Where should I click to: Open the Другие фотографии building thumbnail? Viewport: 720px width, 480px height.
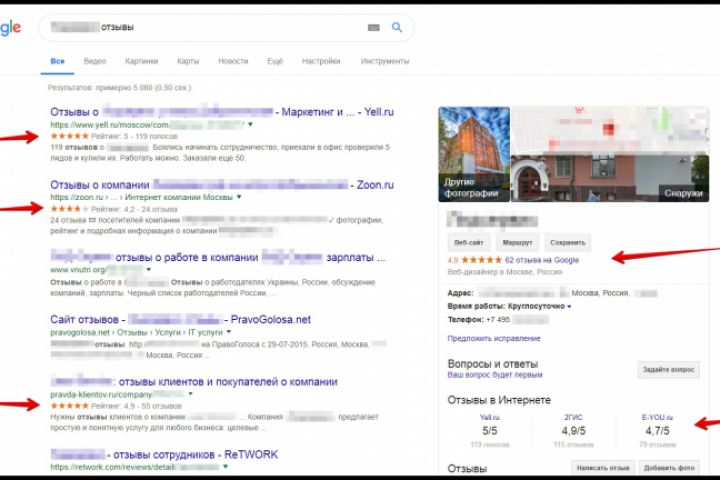[x=474, y=154]
